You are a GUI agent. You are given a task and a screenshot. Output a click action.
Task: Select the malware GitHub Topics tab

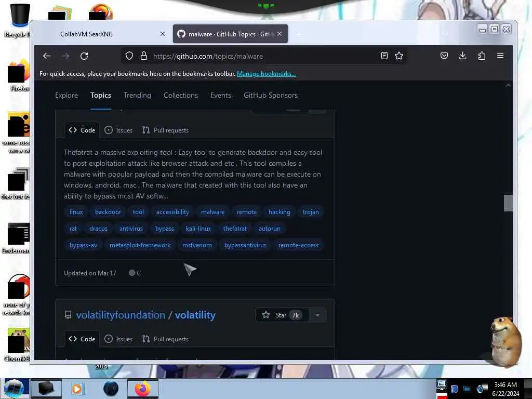(230, 34)
